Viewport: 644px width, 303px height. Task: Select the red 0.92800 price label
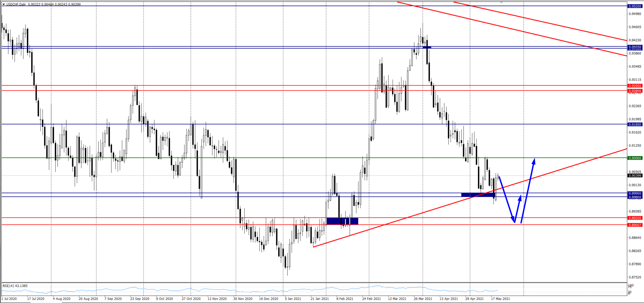pos(635,91)
